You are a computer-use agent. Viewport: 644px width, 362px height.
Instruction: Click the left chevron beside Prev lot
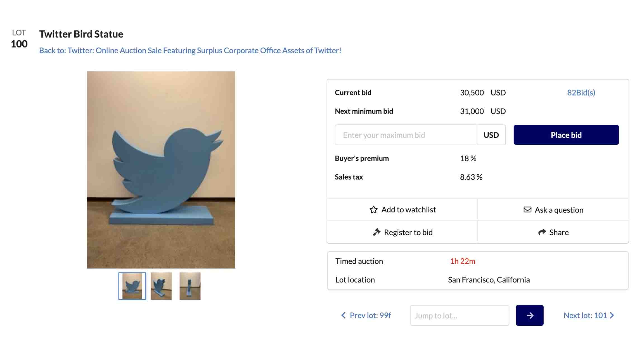pos(344,315)
